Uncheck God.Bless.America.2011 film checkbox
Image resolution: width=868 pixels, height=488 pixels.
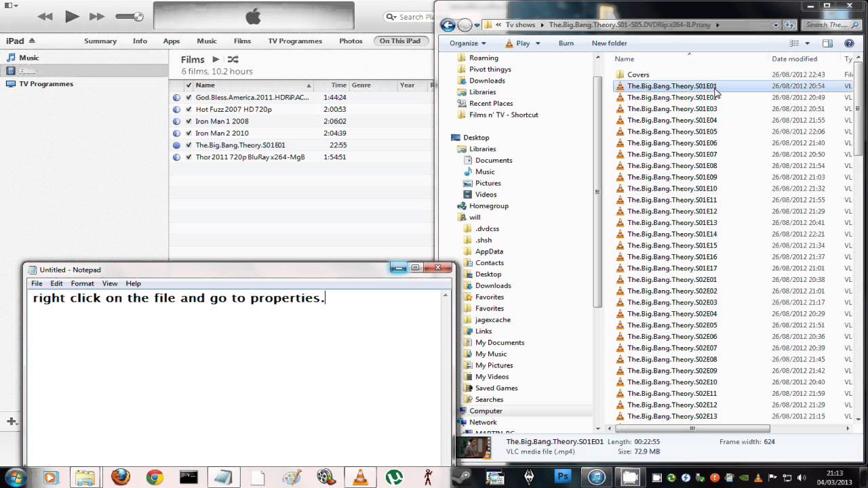click(189, 98)
